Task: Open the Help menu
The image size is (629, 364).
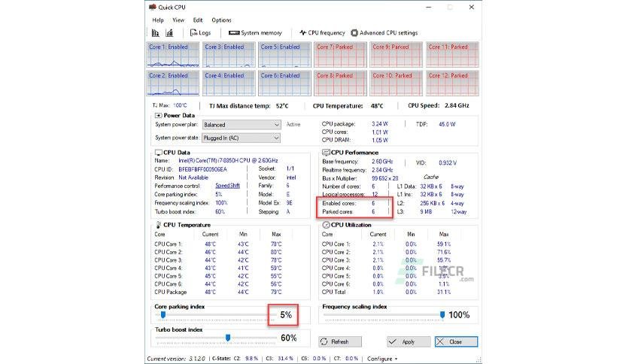Action: [x=158, y=20]
